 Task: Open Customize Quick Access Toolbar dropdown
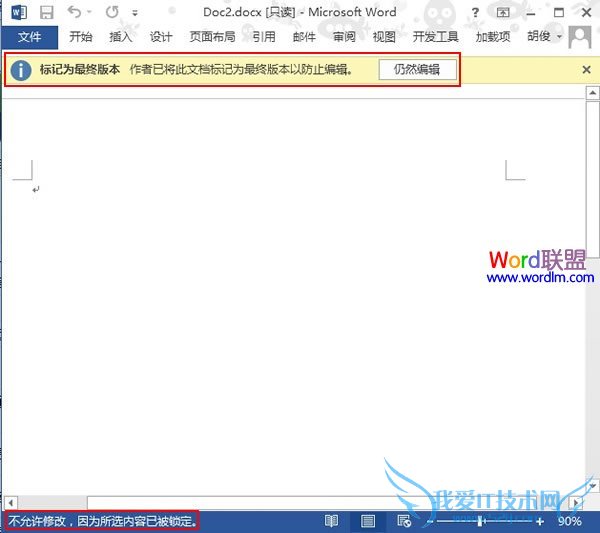135,13
